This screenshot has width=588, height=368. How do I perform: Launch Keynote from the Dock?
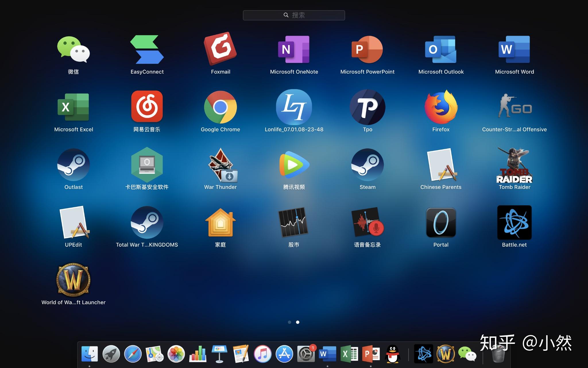[x=219, y=354]
